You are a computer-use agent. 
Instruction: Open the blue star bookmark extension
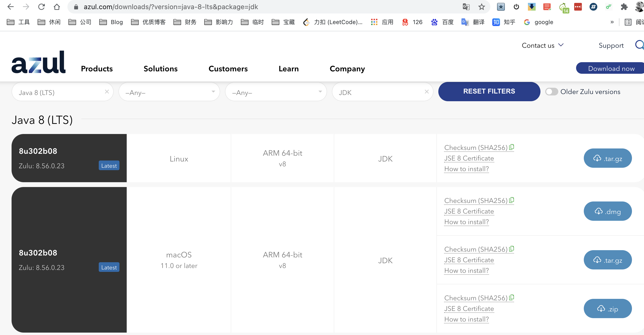tap(501, 7)
